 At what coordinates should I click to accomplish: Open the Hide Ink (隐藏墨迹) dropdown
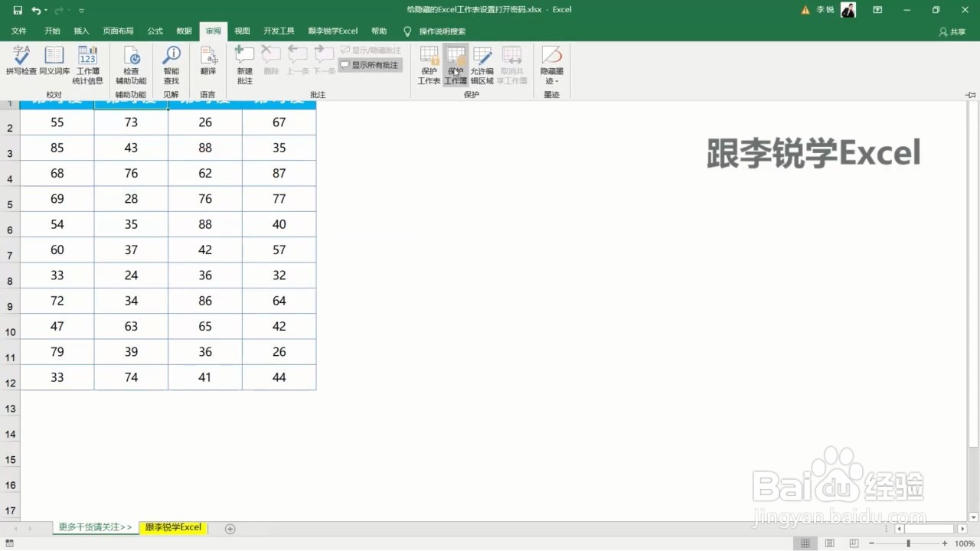coord(551,65)
